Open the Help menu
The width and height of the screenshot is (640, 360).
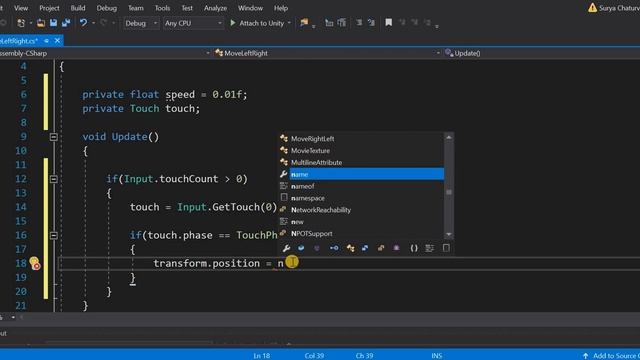[281, 8]
